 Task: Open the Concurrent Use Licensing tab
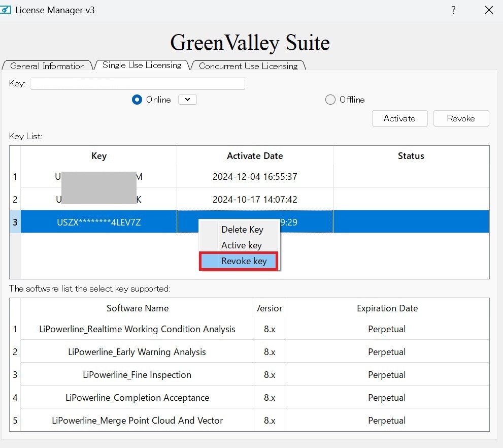click(x=248, y=66)
